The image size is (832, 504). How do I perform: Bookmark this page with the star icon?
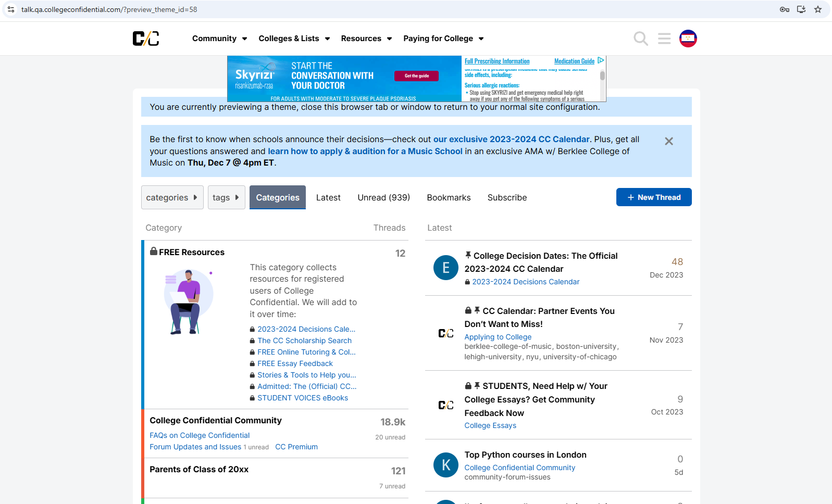(x=818, y=9)
